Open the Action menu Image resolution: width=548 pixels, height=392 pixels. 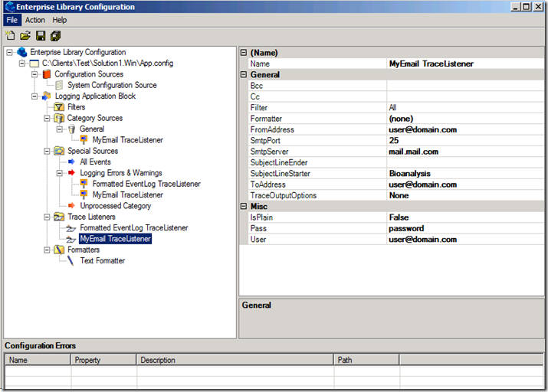pos(35,20)
